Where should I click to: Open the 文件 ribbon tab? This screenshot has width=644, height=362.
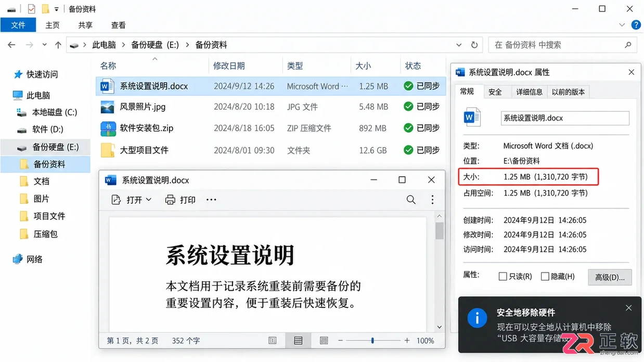pos(18,25)
